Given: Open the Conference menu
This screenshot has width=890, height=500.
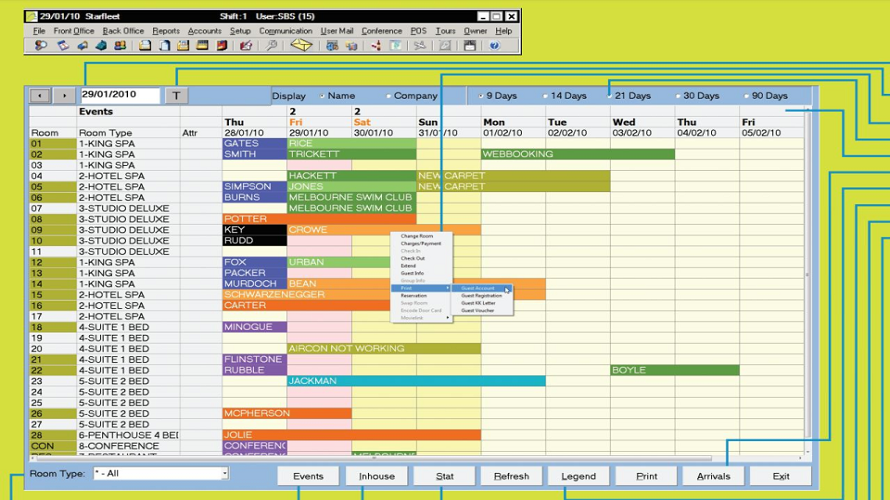Looking at the screenshot, I should [x=381, y=31].
